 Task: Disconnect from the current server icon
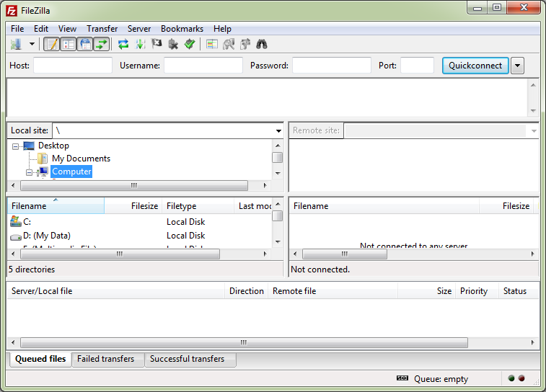tap(172, 44)
